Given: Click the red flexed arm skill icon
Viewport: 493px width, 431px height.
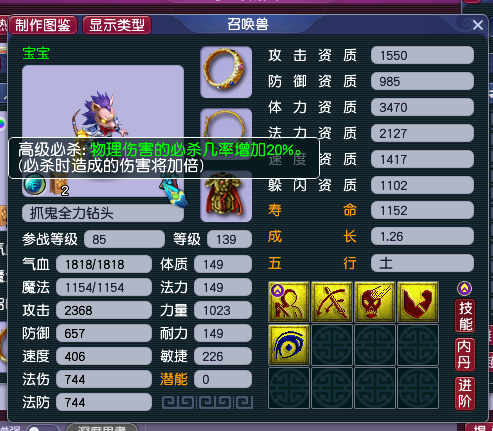Looking at the screenshot, I should point(418,302).
